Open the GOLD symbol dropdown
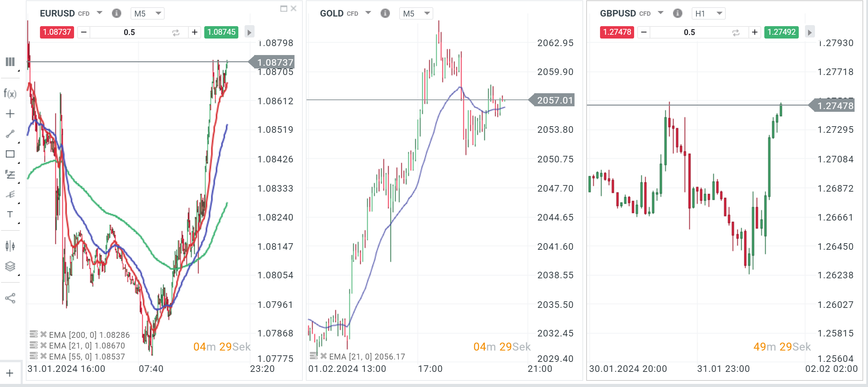 [368, 13]
